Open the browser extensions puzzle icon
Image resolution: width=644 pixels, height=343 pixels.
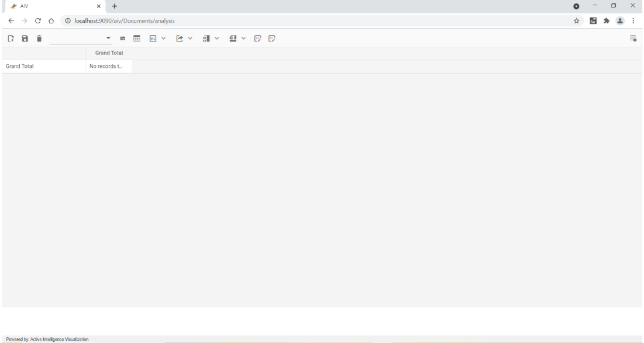click(x=607, y=21)
